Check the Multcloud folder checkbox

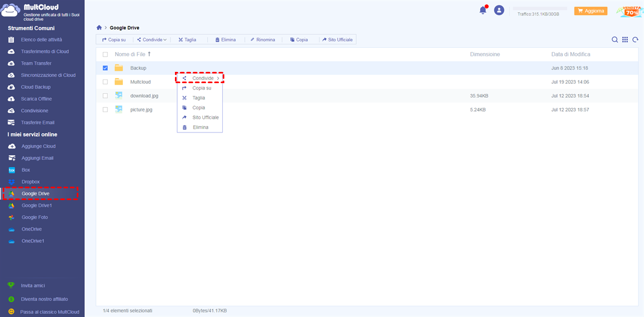[105, 82]
